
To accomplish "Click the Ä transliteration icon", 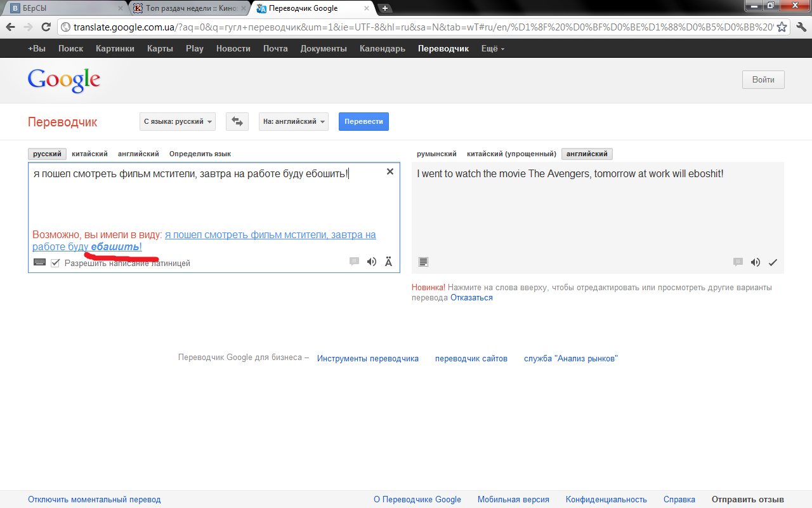I will [389, 262].
